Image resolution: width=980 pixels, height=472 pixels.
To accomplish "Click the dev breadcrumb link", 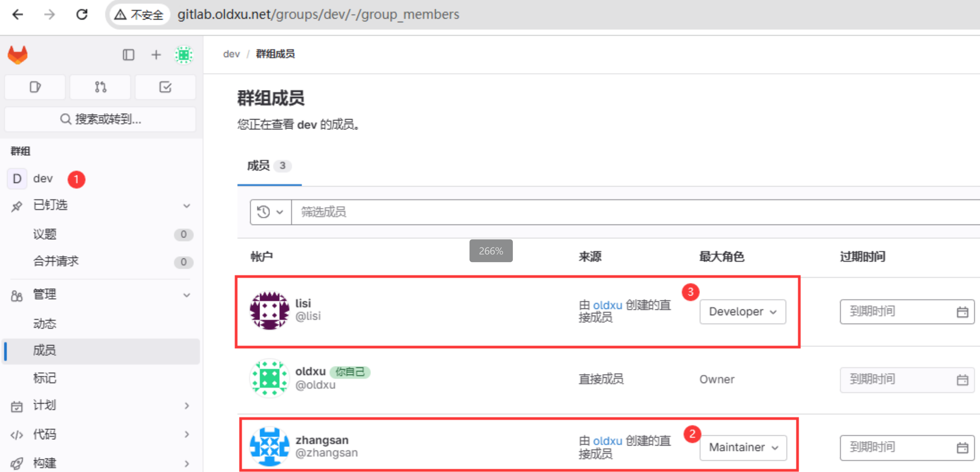I will tap(231, 54).
